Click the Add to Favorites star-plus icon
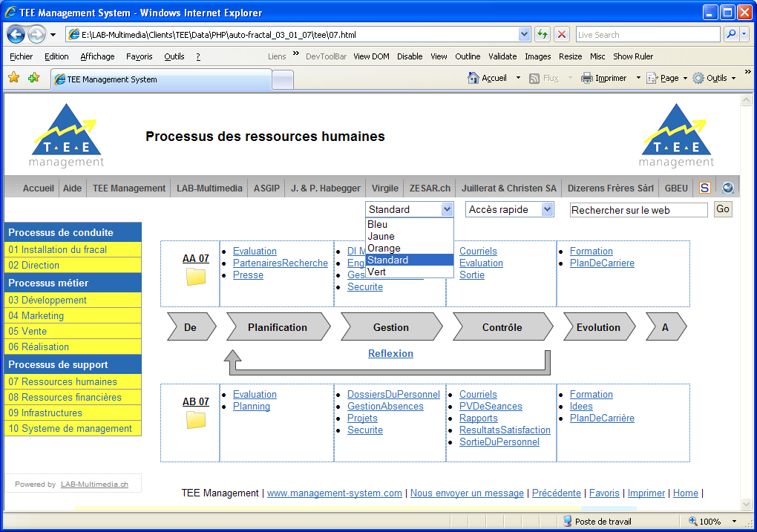757x532 pixels. point(33,78)
